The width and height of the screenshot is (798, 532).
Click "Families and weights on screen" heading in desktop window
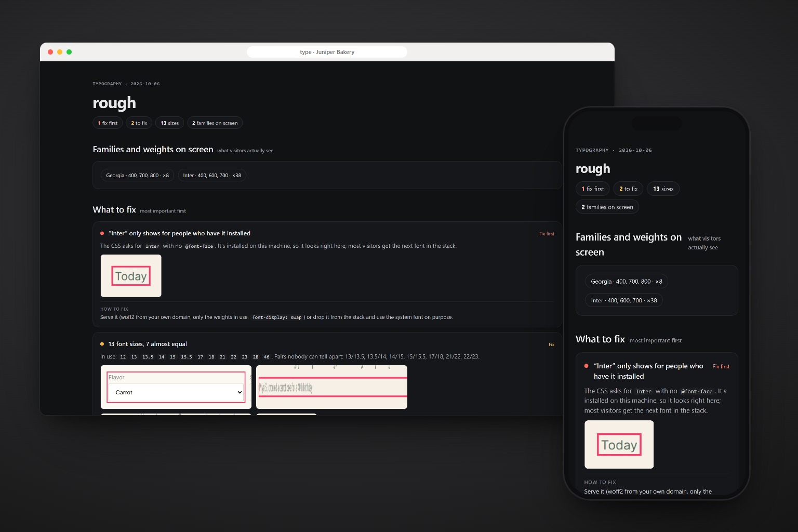[153, 150]
